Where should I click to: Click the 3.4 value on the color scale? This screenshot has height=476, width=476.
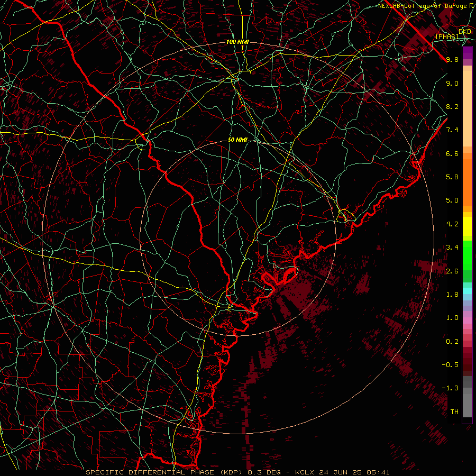(x=452, y=248)
